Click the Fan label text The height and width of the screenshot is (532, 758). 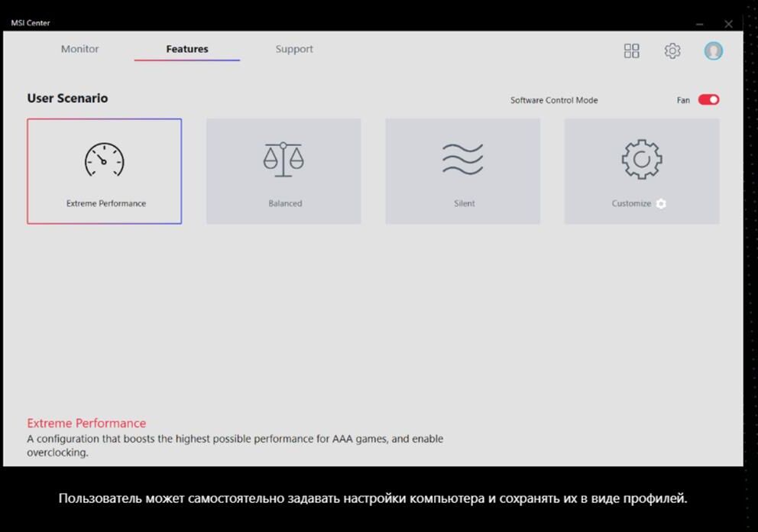click(x=683, y=100)
